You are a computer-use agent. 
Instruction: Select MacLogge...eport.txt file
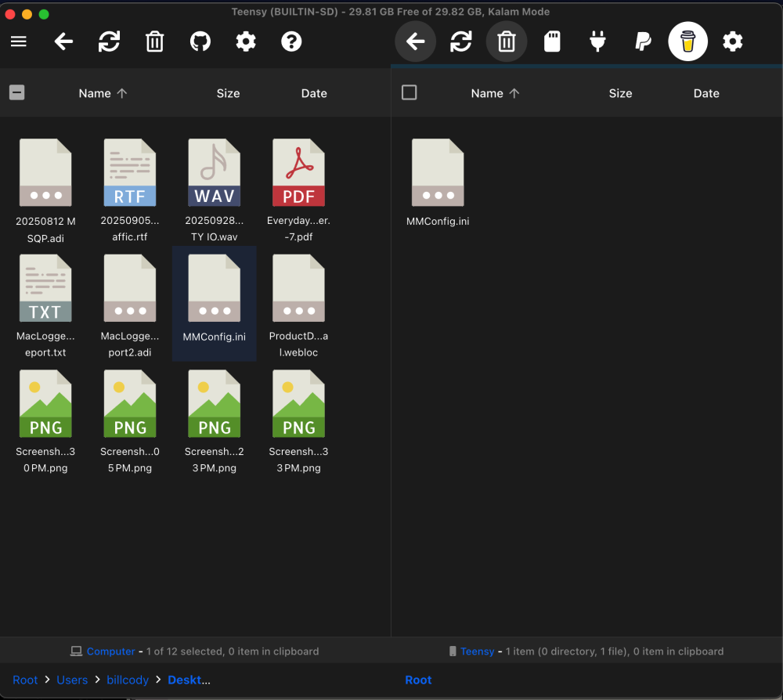pos(45,305)
